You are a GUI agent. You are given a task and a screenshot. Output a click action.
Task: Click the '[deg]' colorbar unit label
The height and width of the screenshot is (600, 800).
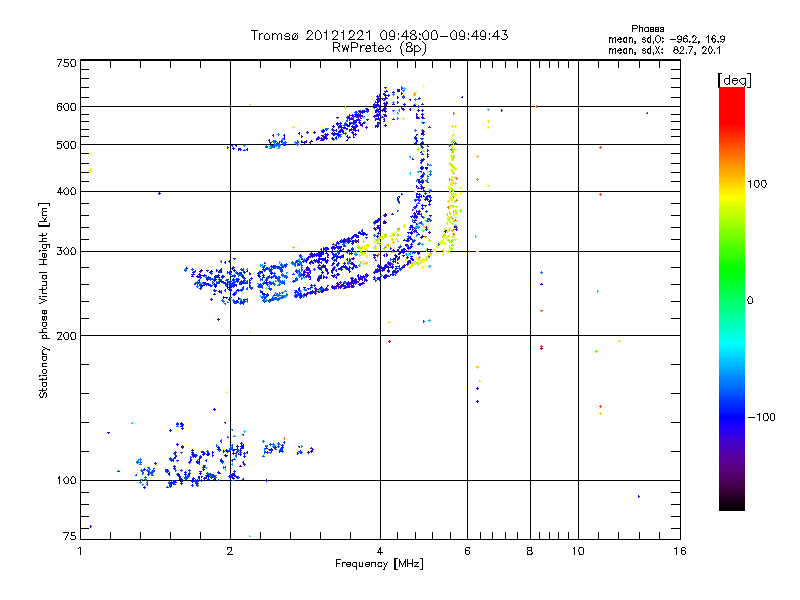pos(734,80)
